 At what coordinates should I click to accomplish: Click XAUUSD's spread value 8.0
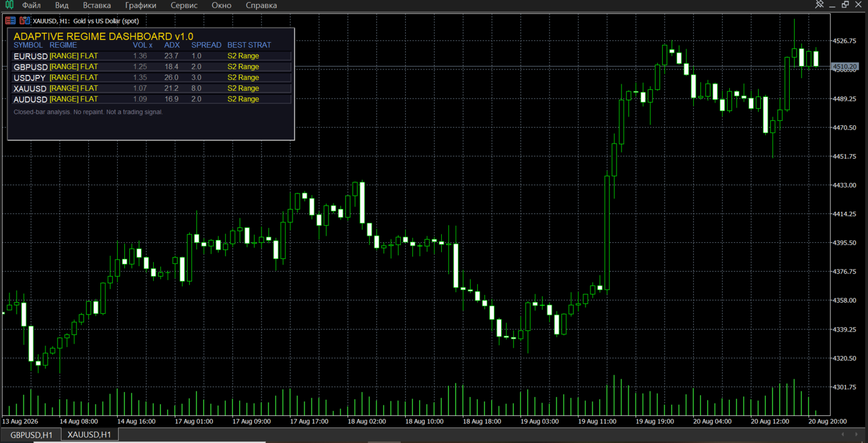click(x=196, y=88)
